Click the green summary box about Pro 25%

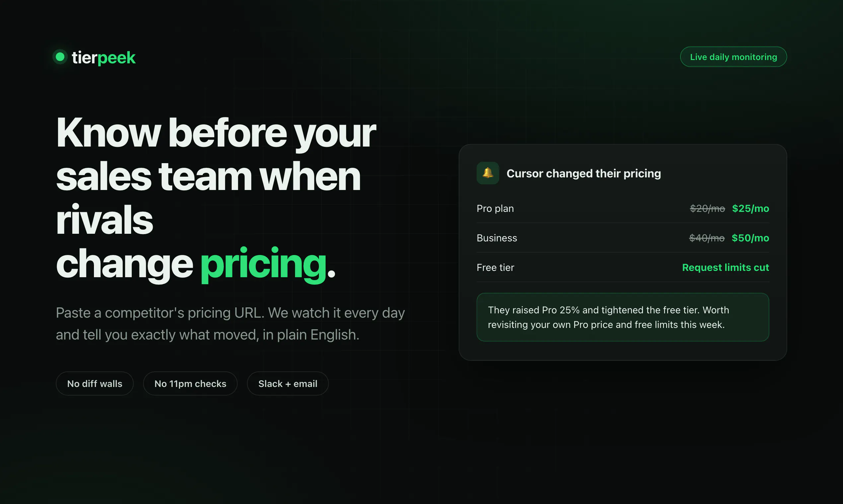pos(623,317)
